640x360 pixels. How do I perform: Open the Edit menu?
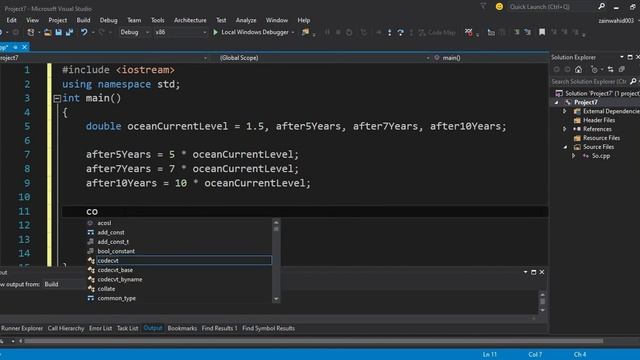(11, 20)
